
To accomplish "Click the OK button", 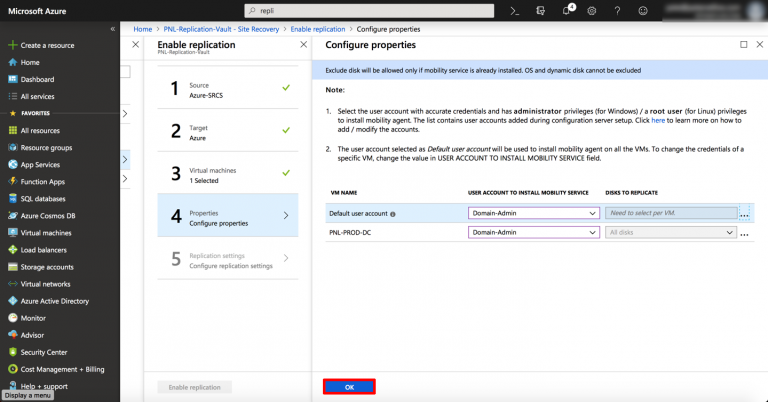I will pos(349,387).
